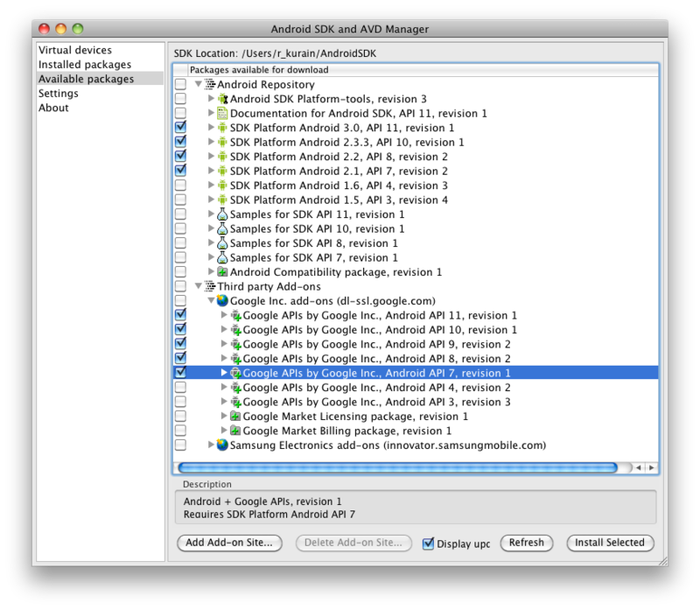The width and height of the screenshot is (700, 610).
Task: Click the add-on icon for Google APIs API 8
Action: click(235, 359)
